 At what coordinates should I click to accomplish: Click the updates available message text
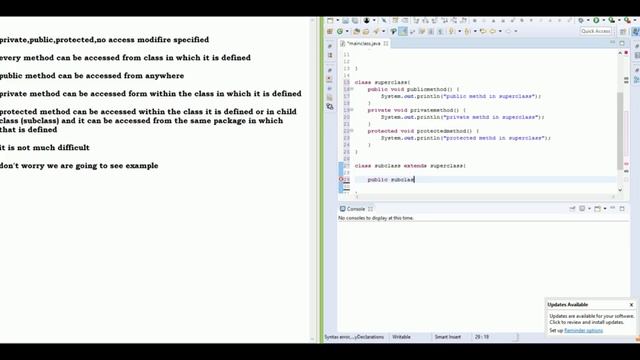click(591, 319)
